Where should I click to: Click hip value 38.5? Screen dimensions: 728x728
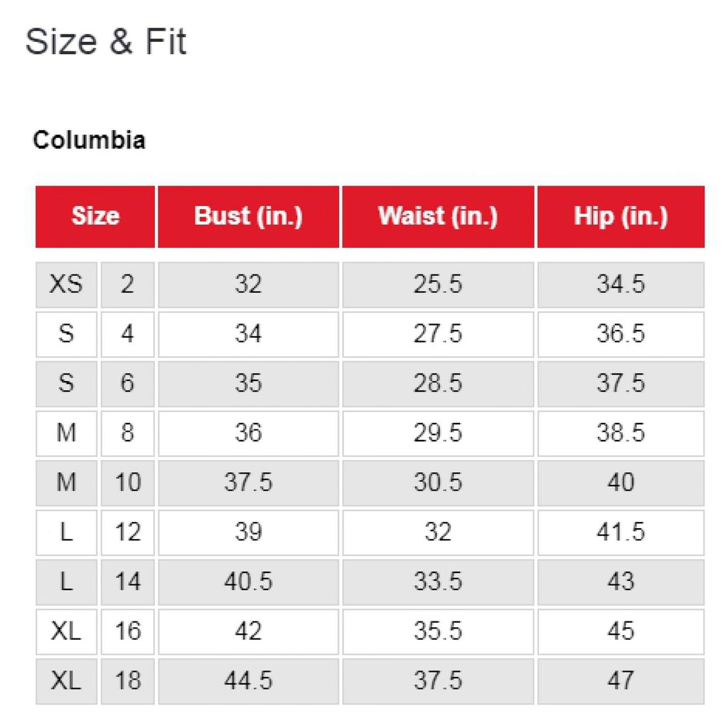621,433
